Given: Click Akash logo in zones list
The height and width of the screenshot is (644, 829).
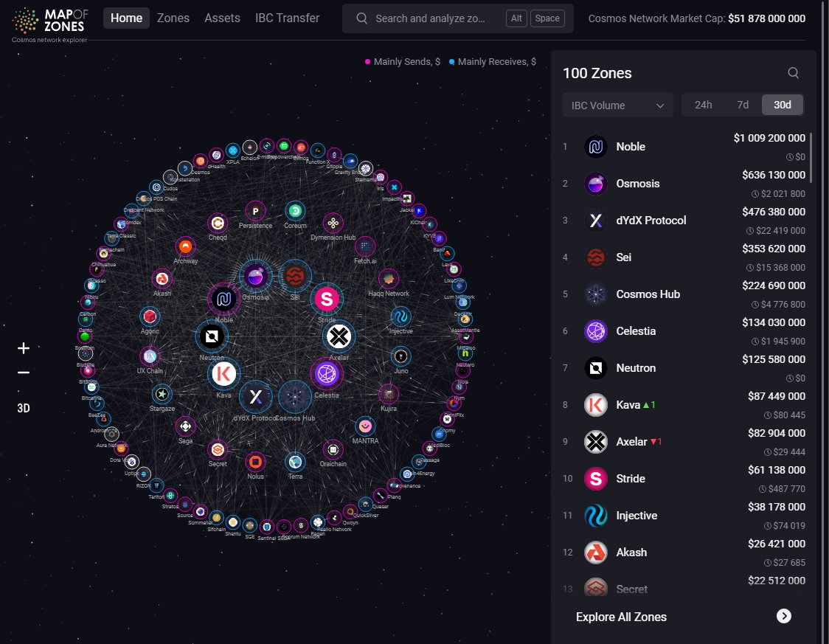Looking at the screenshot, I should click(x=596, y=553).
